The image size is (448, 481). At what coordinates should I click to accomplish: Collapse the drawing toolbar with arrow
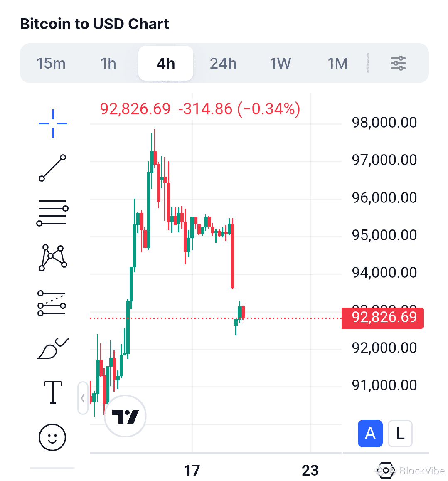(x=83, y=398)
